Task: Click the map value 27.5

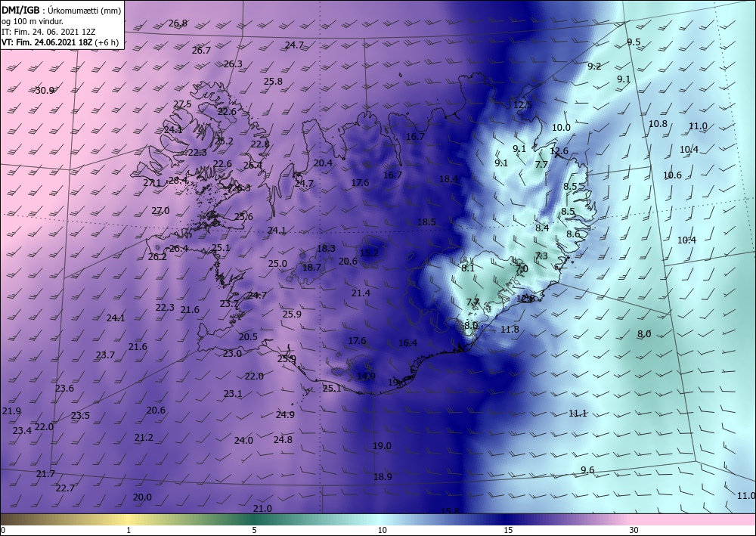Action: [182, 104]
